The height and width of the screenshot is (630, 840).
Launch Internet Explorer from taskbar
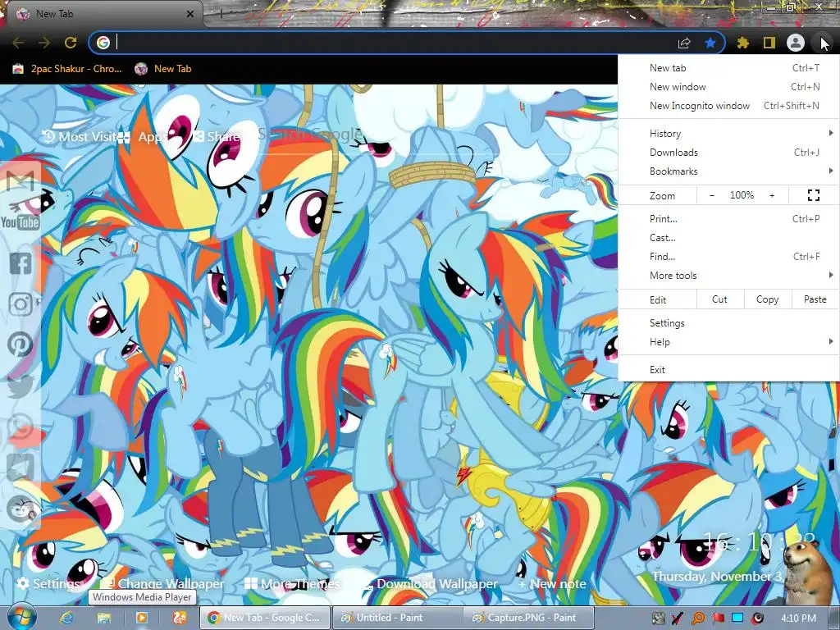click(x=66, y=618)
